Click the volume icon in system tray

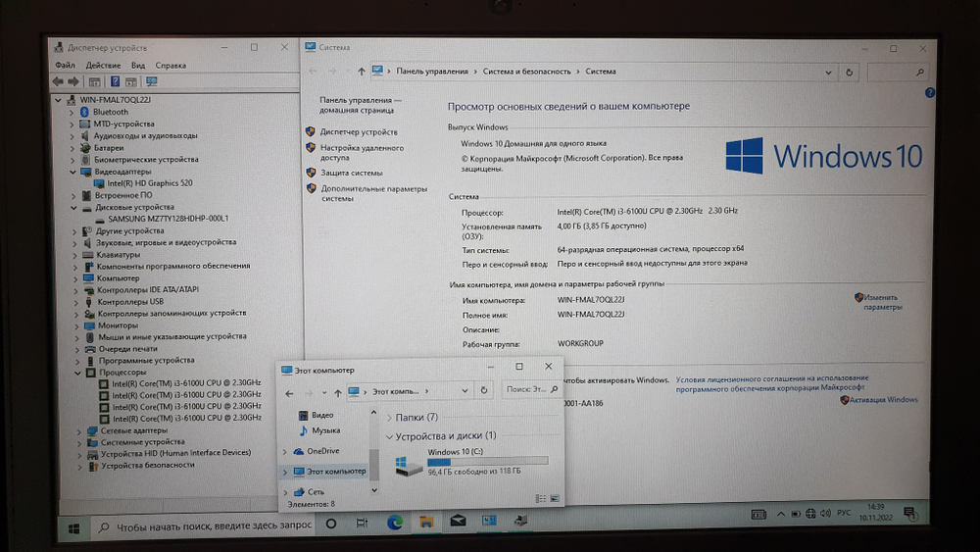pyautogui.click(x=825, y=513)
